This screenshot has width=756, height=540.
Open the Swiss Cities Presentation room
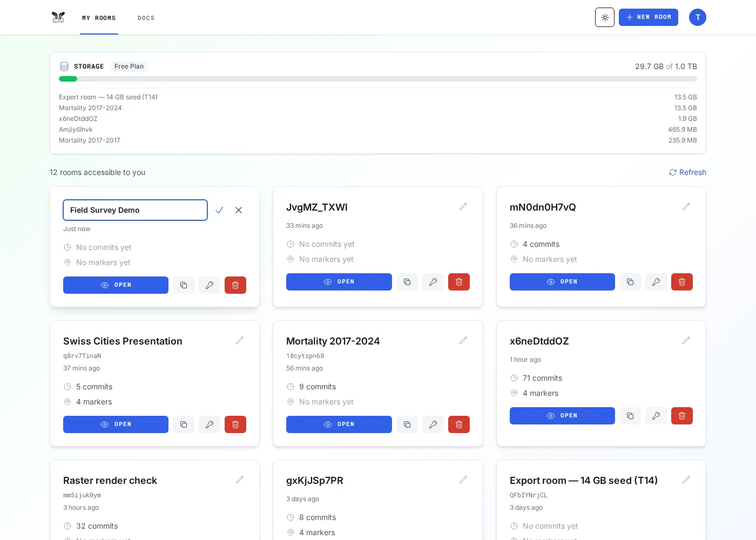[x=116, y=424]
